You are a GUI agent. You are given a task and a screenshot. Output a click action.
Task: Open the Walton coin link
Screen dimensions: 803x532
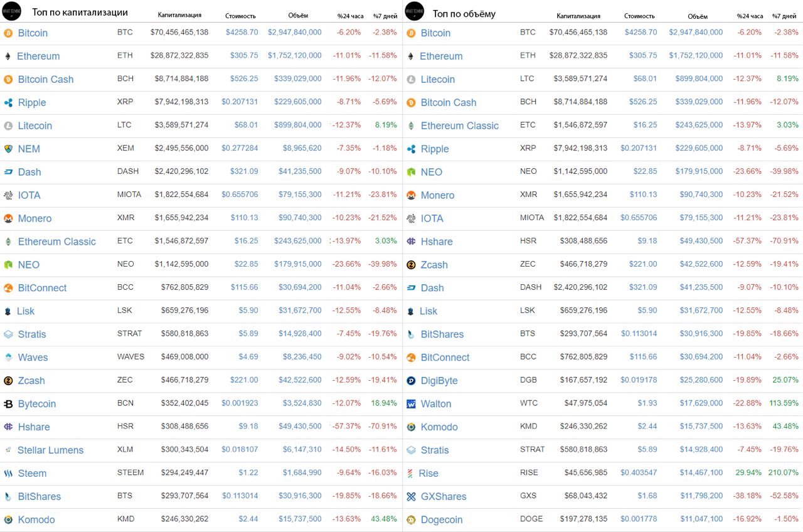point(436,404)
